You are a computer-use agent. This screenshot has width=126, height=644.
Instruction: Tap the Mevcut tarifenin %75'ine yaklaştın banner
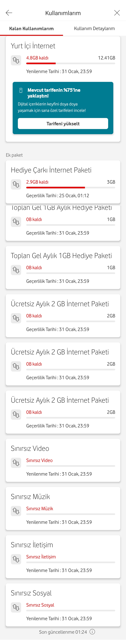click(x=63, y=108)
